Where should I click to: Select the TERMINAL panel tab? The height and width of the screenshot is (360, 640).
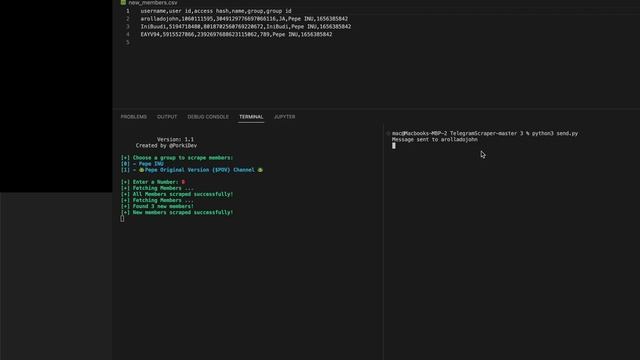(x=251, y=117)
